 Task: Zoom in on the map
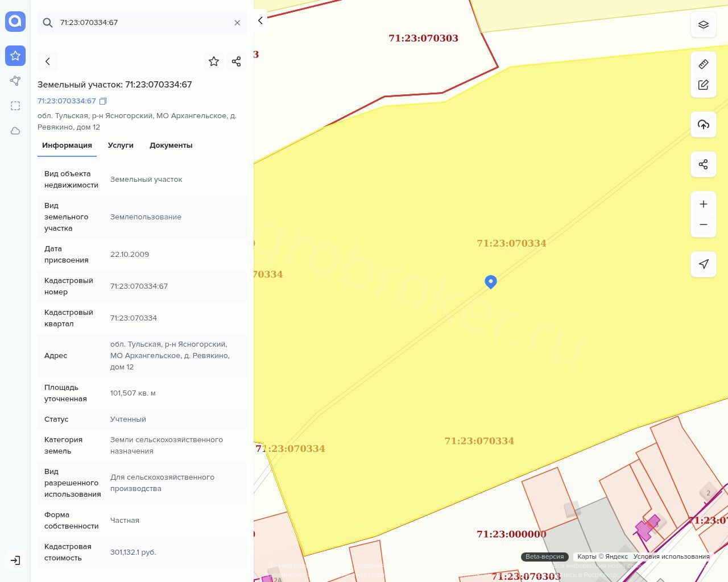pyautogui.click(x=704, y=204)
